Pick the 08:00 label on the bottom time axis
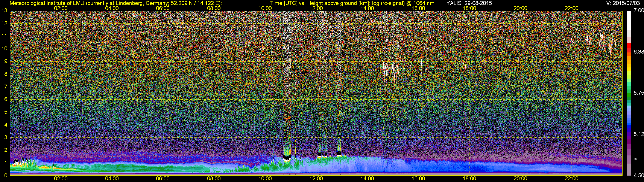Image resolution: width=644 pixels, height=182 pixels. [214, 179]
